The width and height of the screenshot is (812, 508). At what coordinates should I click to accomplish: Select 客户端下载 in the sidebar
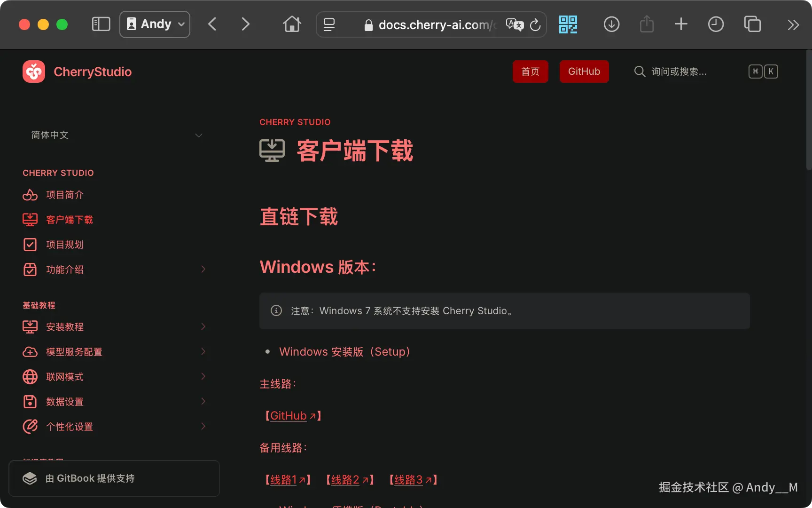pyautogui.click(x=70, y=220)
